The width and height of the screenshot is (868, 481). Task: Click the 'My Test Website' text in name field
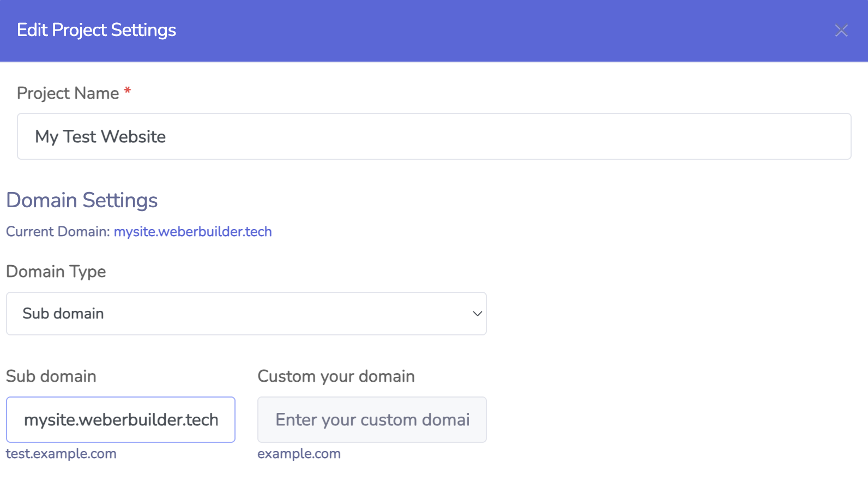pyautogui.click(x=100, y=136)
